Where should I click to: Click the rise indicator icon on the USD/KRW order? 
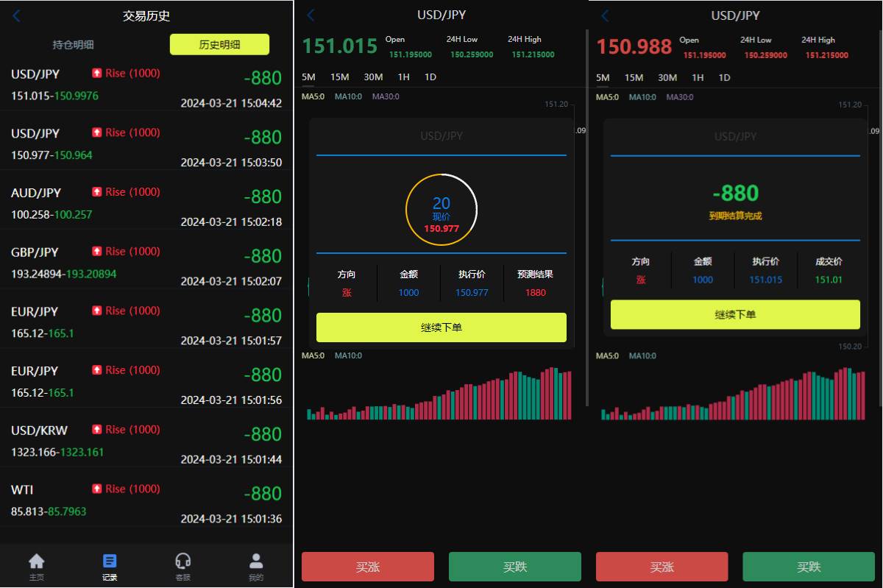pyautogui.click(x=96, y=429)
